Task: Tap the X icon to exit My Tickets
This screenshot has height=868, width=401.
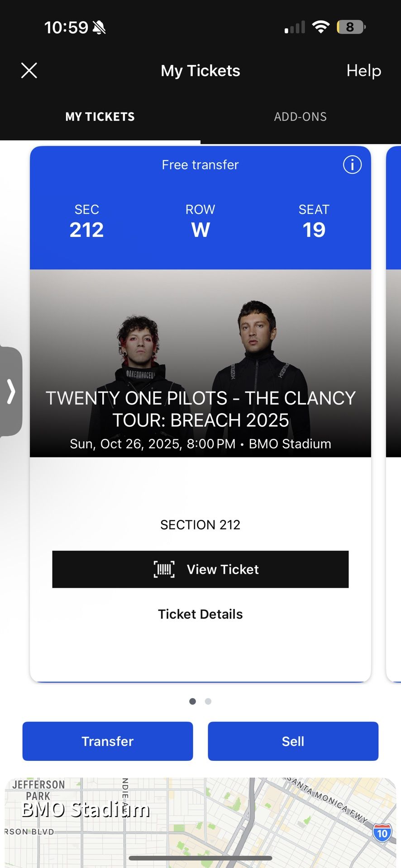Action: tap(29, 71)
